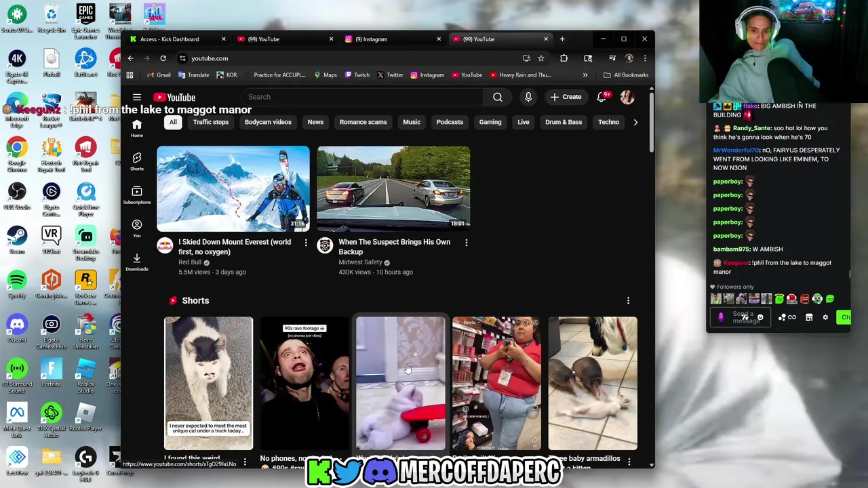Open the highway police car thumbnail

pos(393,188)
